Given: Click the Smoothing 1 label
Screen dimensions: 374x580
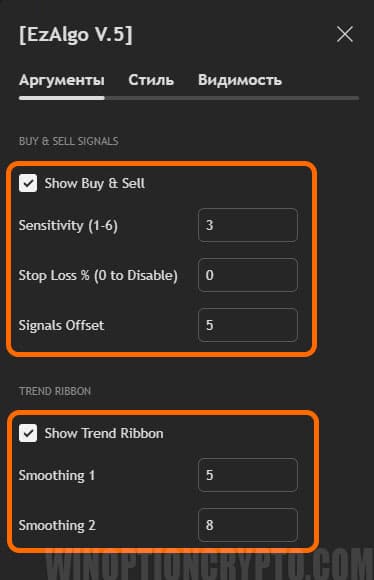Looking at the screenshot, I should (57, 475).
